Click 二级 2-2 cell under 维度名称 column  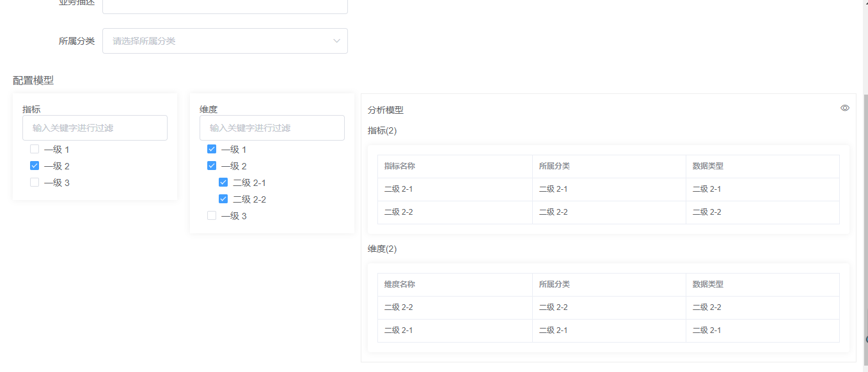tap(455, 307)
